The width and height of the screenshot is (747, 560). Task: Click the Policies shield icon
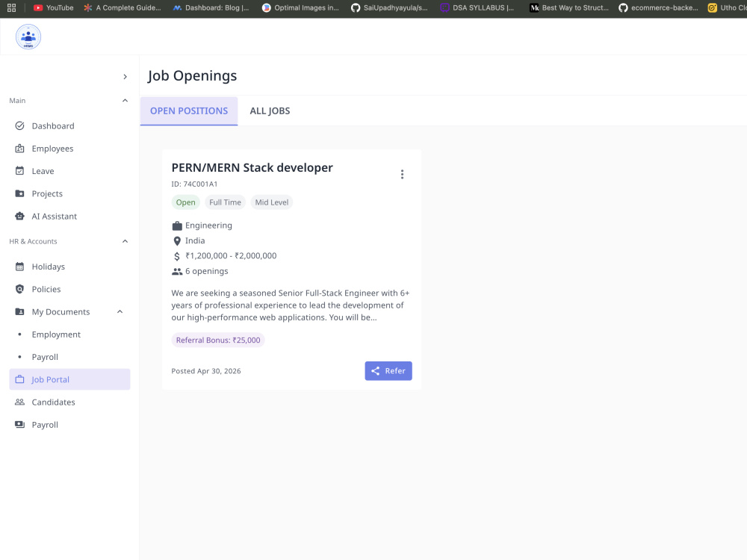point(19,289)
